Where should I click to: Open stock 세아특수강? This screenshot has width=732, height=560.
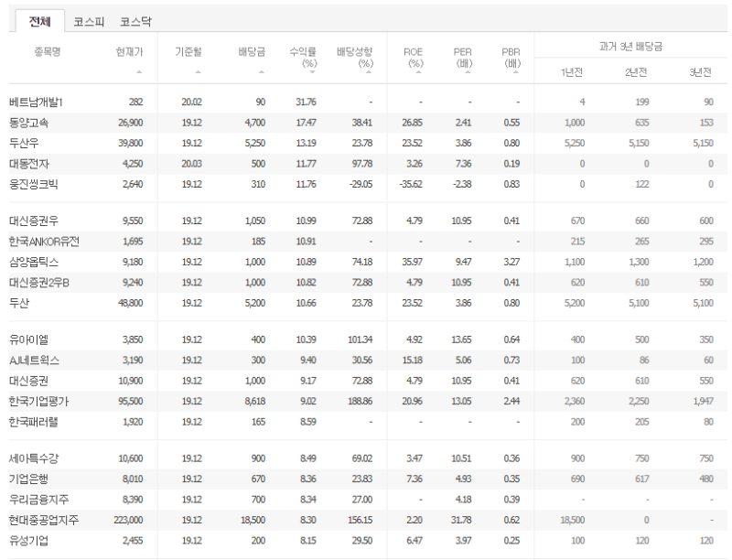[x=34, y=458]
